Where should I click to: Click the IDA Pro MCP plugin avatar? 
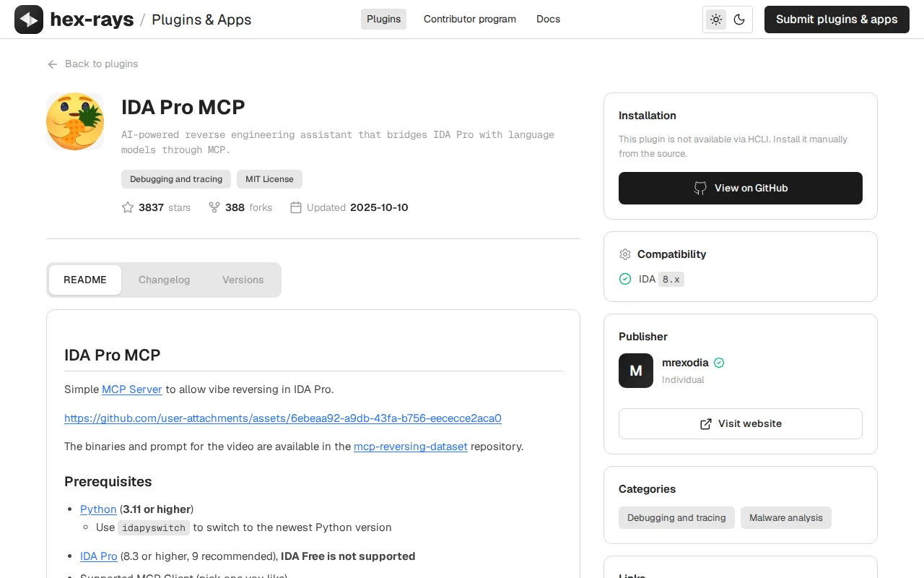click(75, 121)
